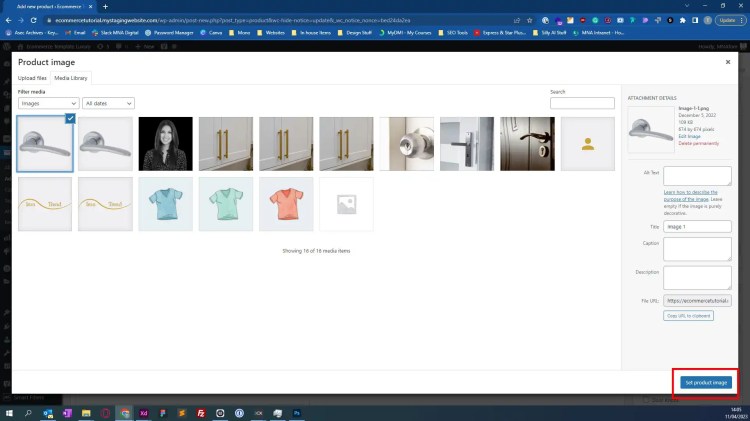Select the blue t-shirt image
The height and width of the screenshot is (421, 750).
165,204
